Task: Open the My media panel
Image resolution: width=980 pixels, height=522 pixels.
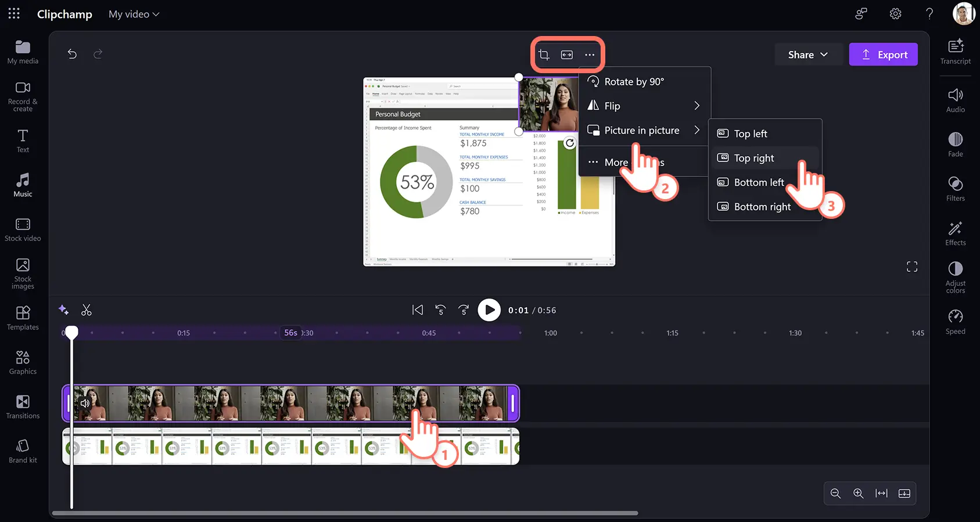Action: (23, 52)
